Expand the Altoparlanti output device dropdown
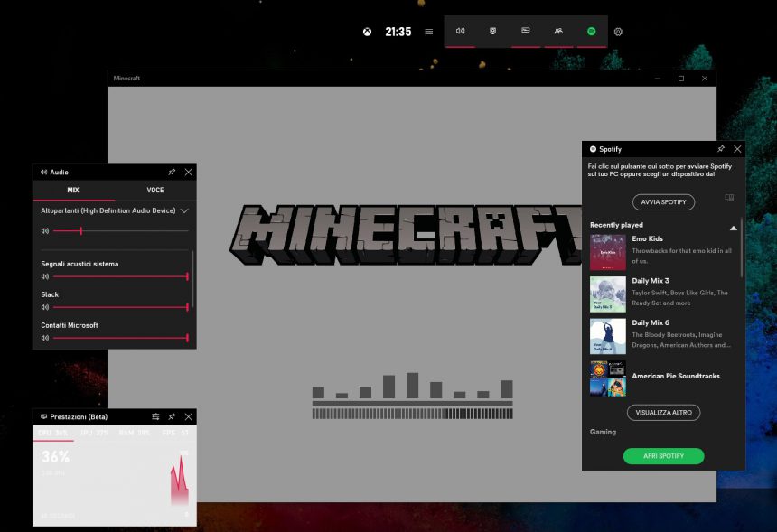Viewport: 777px width, 532px height. [x=184, y=211]
